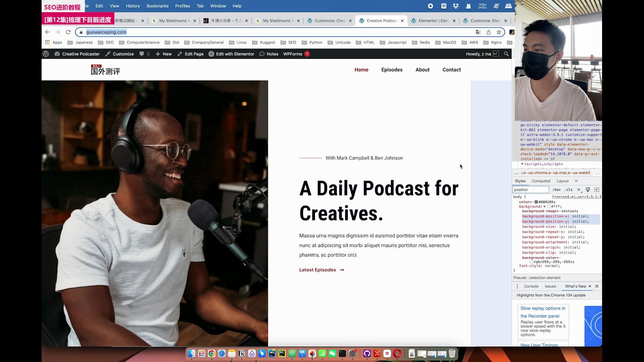
Task: Open Trash in the dock
Action: [x=452, y=354]
